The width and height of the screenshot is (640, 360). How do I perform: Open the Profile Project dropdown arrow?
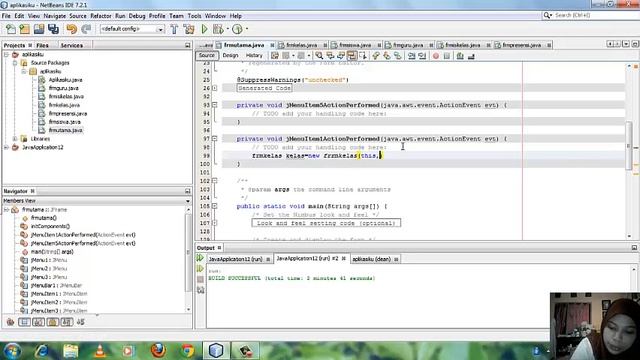coord(247,29)
